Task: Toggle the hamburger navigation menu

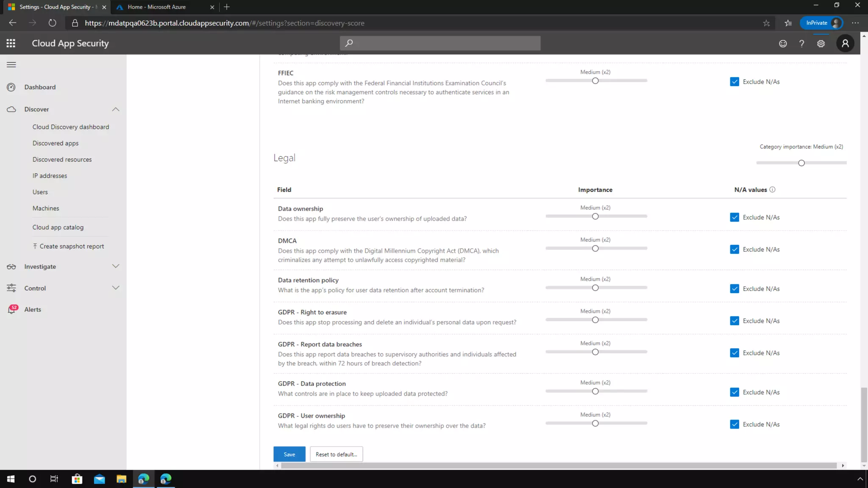Action: [11, 65]
